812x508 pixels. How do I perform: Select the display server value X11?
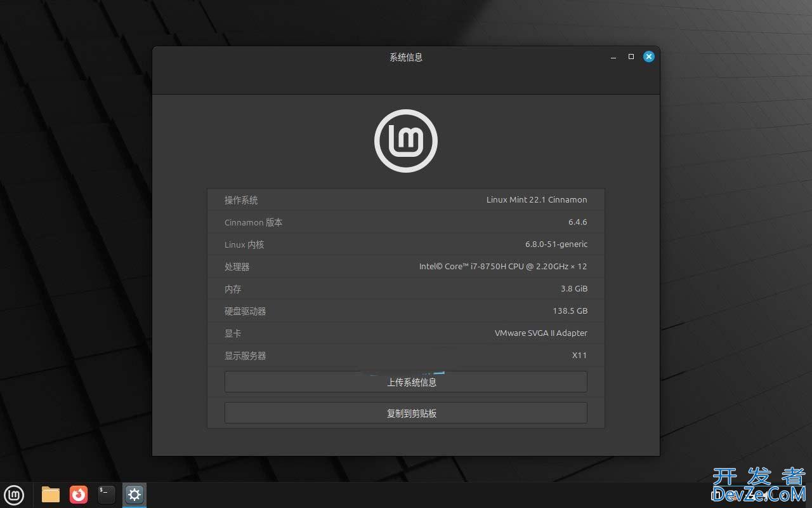[x=580, y=355]
